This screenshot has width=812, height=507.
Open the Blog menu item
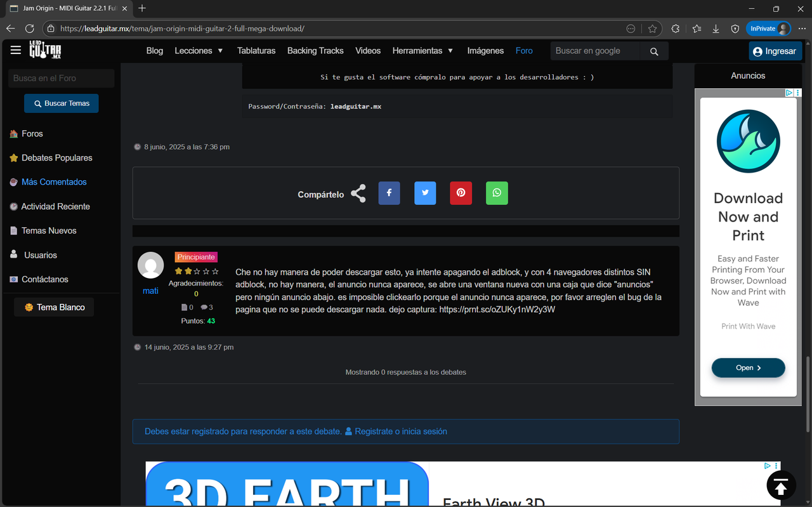155,51
